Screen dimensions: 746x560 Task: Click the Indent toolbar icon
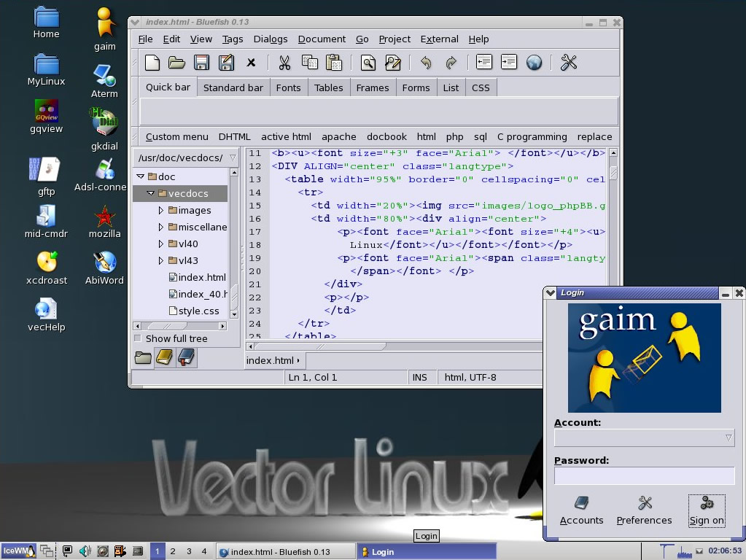(509, 63)
